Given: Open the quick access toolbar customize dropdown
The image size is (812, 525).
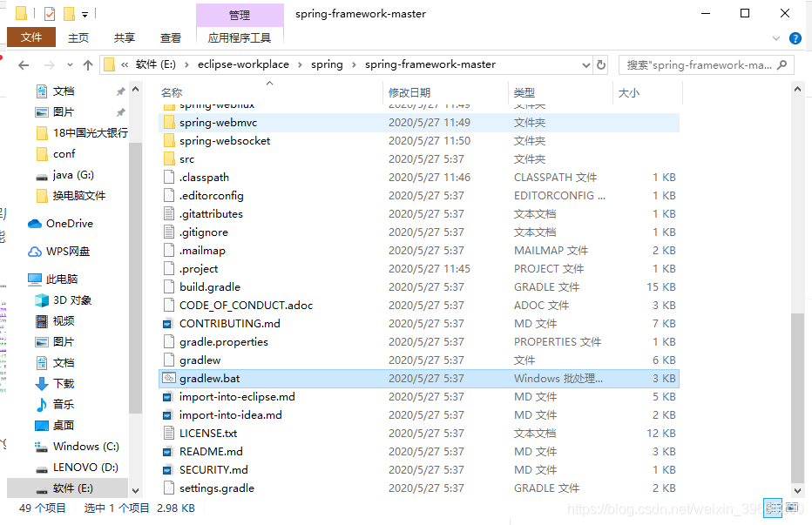Looking at the screenshot, I should point(85,15).
